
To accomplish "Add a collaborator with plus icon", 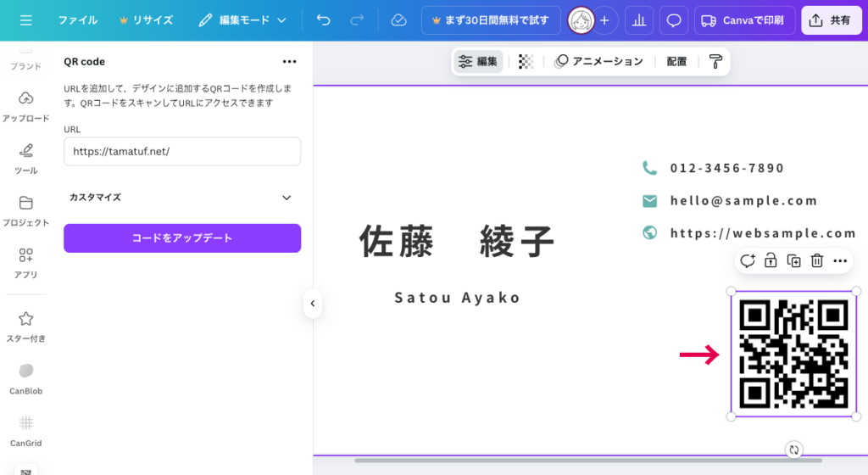I will [x=605, y=20].
